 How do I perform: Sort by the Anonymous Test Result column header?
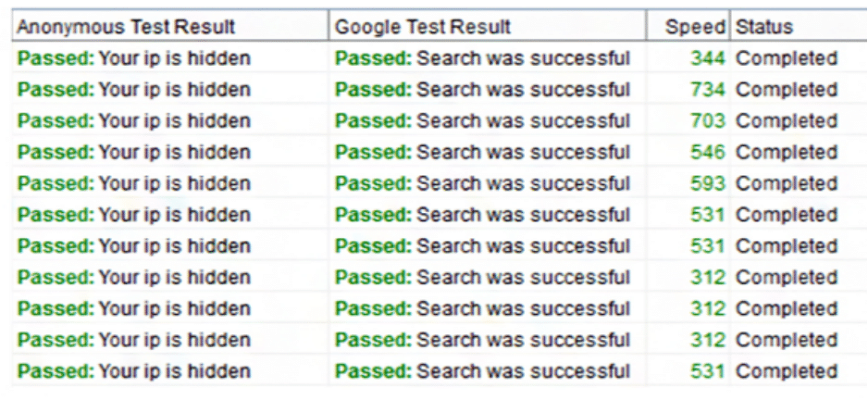tap(170, 27)
